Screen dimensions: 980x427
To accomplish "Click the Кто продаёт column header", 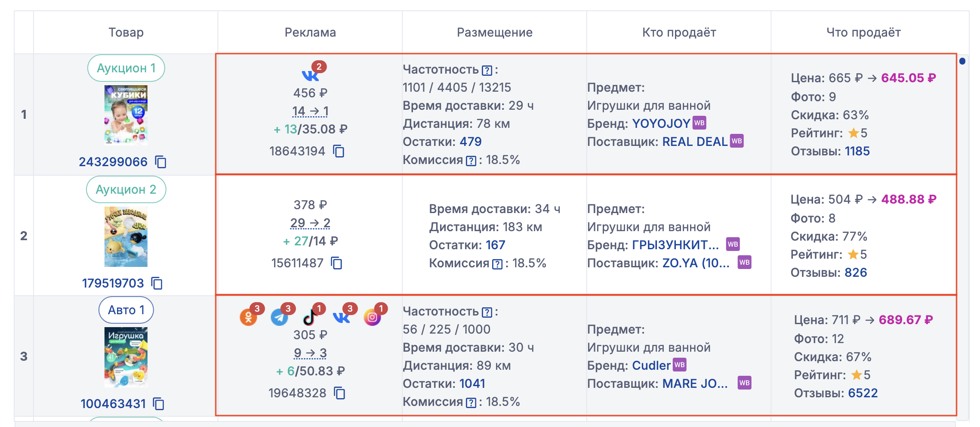I will (679, 32).
